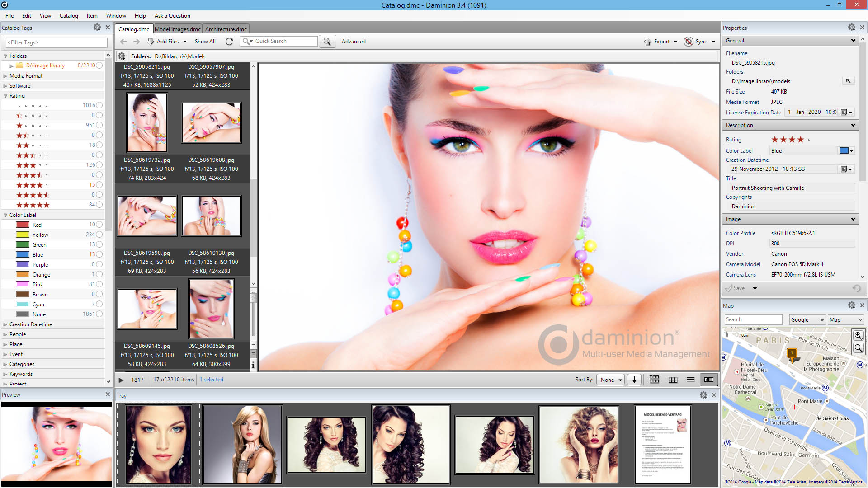Click the Blue color label swatch dropdown

pos(846,151)
